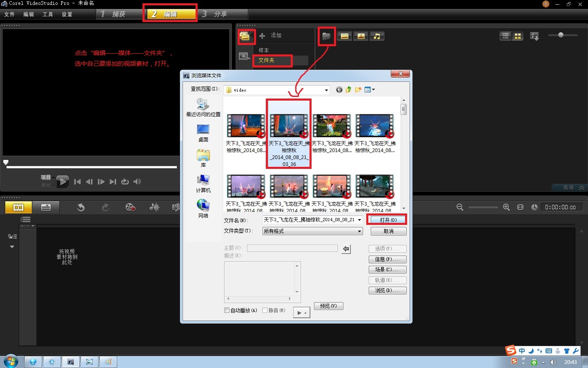Open the 查找范围 video folder dropdown
588x368 pixels.
326,90
